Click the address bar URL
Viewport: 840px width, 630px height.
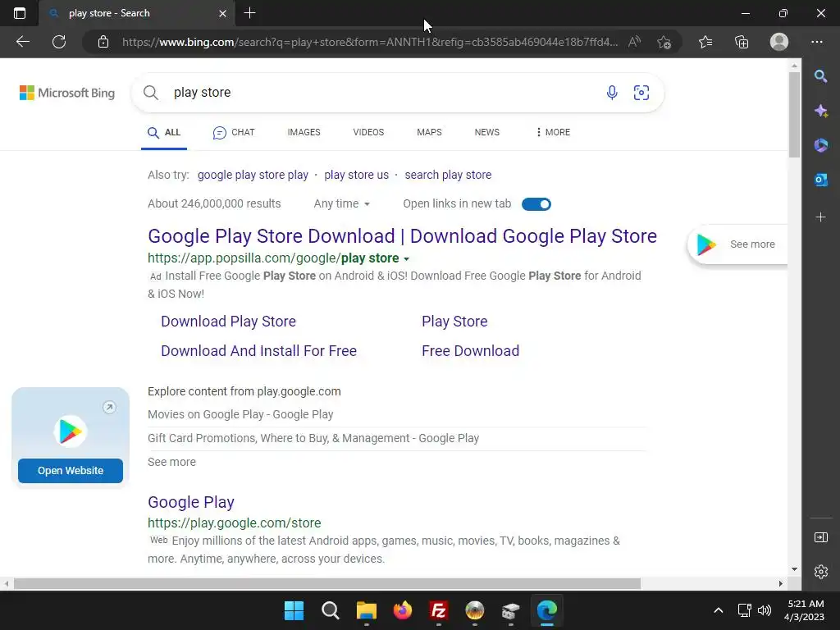pos(370,42)
